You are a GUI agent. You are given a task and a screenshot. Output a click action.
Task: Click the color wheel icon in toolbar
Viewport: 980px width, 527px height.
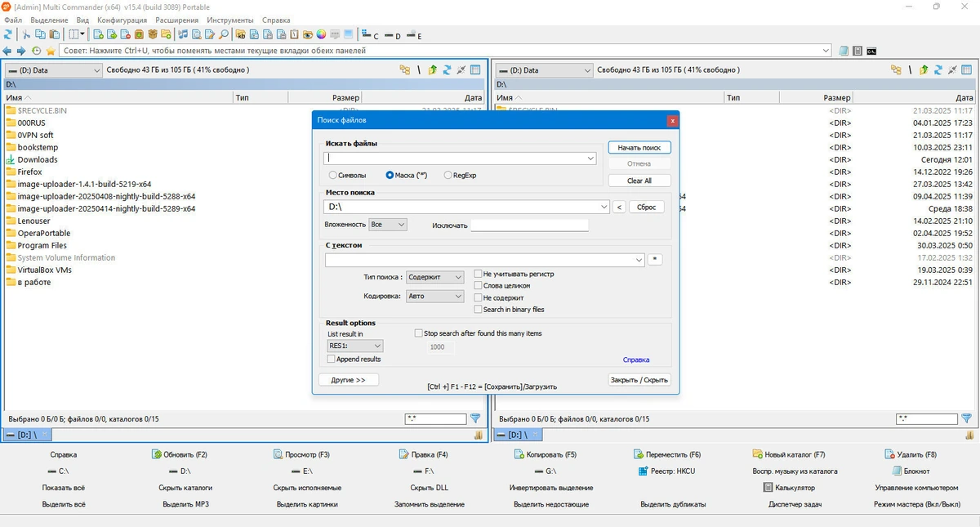pos(321,34)
